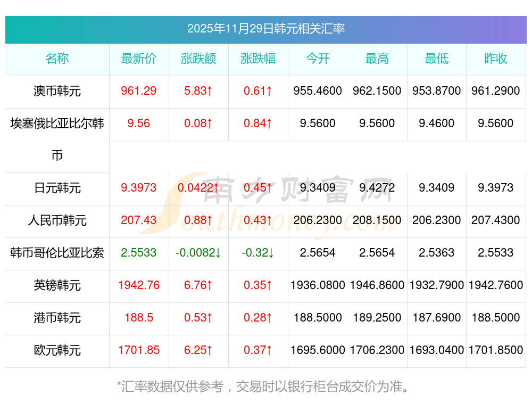Click the 1942.76 latest price for 英镑韩元
The width and height of the screenshot is (532, 403).
(x=139, y=285)
